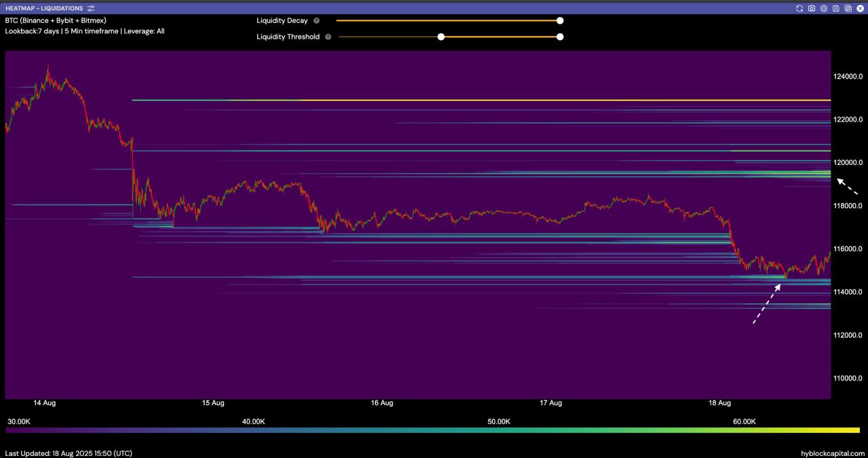
Task: Click the 120000.0 price axis label
Action: pyautogui.click(x=848, y=163)
